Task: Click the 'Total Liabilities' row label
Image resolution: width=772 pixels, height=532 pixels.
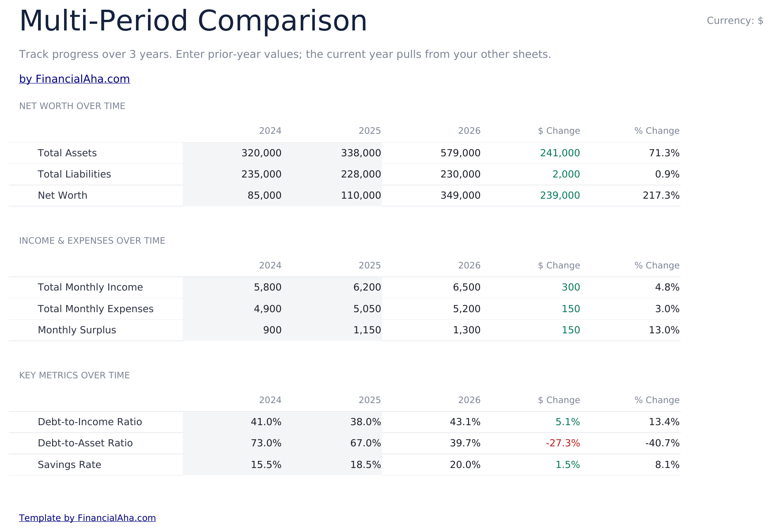Action: (x=74, y=174)
